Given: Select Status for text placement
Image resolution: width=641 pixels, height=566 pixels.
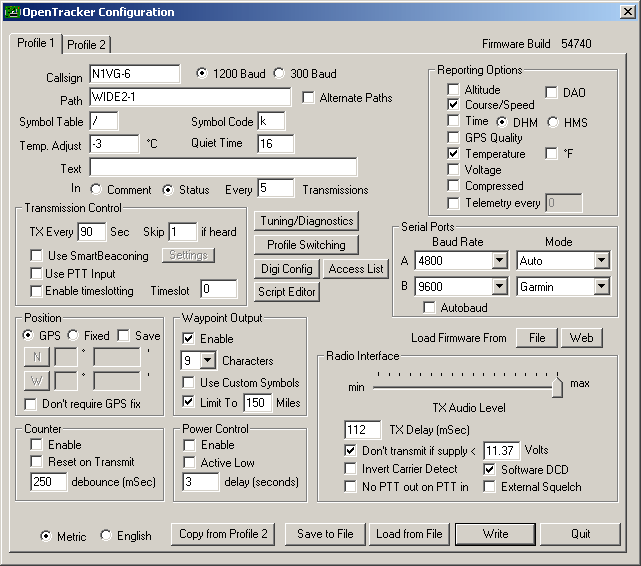Looking at the screenshot, I should point(168,190).
